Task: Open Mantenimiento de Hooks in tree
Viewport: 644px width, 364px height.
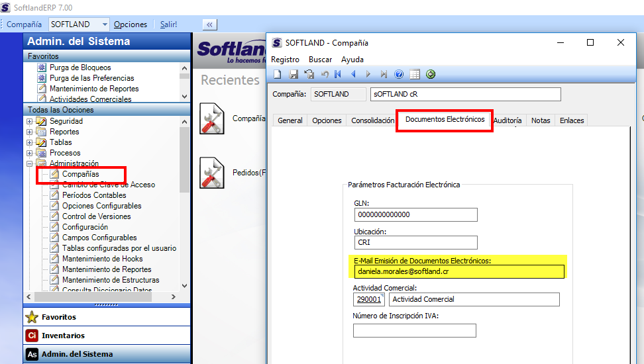Action: (x=103, y=259)
